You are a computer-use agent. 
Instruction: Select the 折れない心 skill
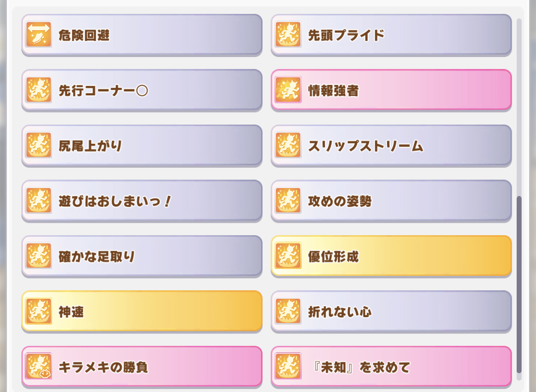click(x=392, y=312)
